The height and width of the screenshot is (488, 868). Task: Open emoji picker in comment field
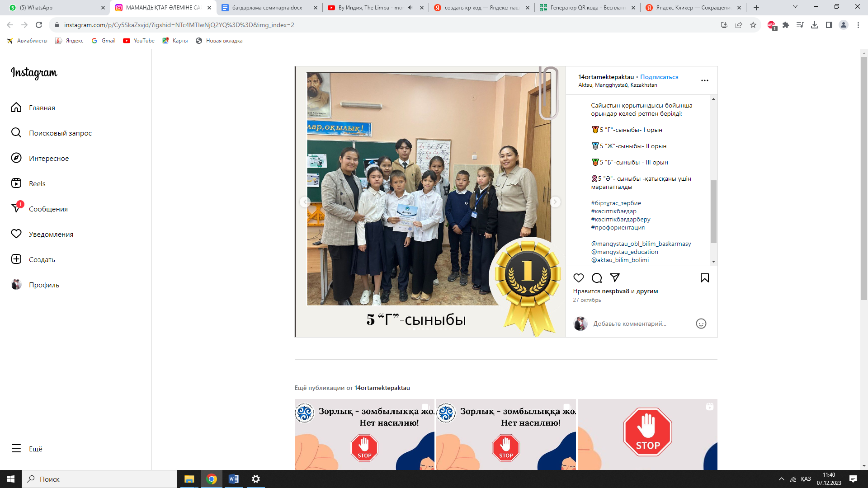pos(701,324)
